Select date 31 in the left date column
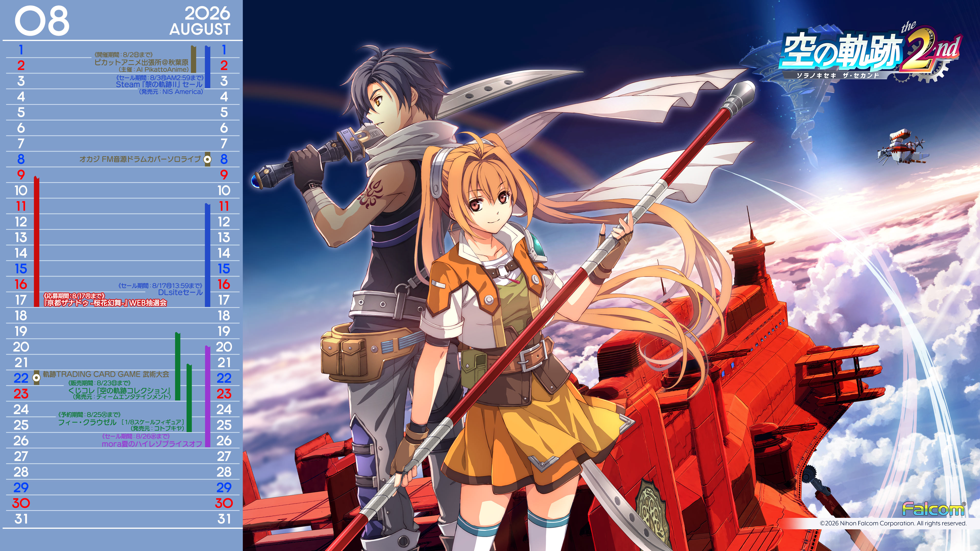Image resolution: width=980 pixels, height=551 pixels. pos(21,519)
